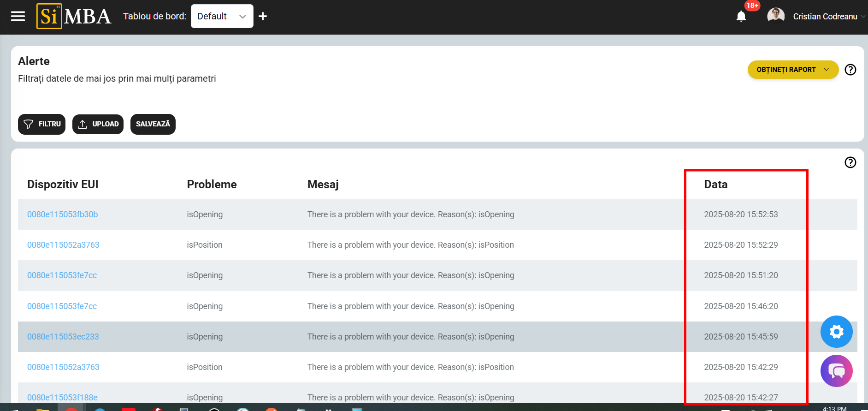
Task: Click the SiMBA logo
Action: click(x=74, y=17)
